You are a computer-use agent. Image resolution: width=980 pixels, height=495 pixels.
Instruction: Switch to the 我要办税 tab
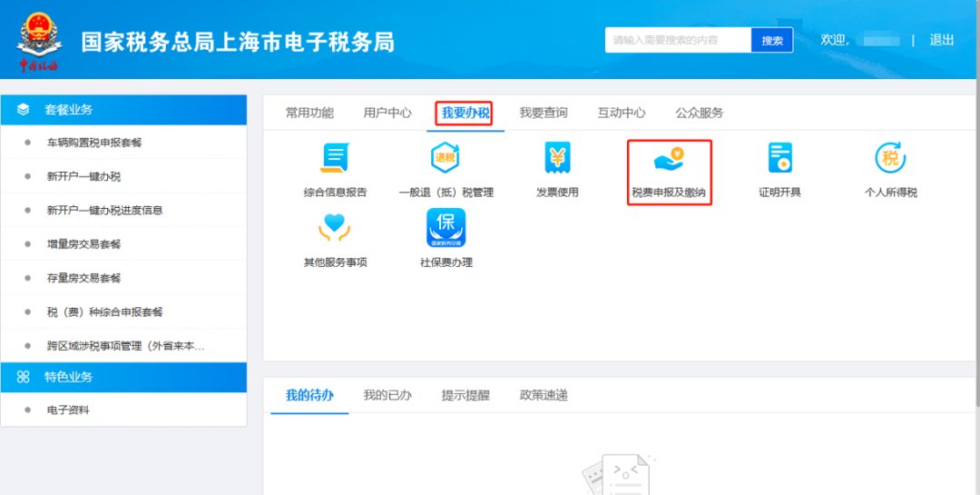pos(465,114)
